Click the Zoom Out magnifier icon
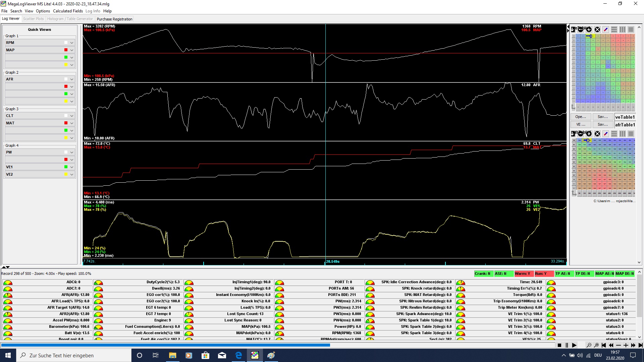The height and width of the screenshot is (362, 644). (x=589, y=345)
